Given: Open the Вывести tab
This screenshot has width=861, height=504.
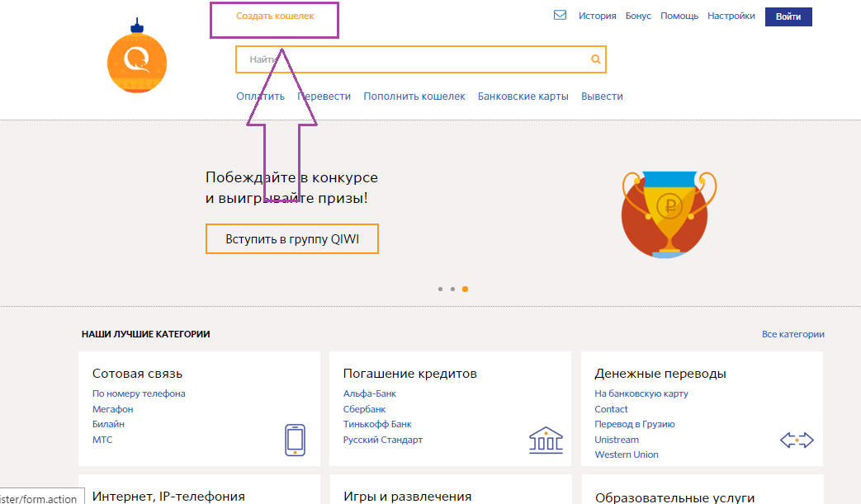Looking at the screenshot, I should coord(602,96).
